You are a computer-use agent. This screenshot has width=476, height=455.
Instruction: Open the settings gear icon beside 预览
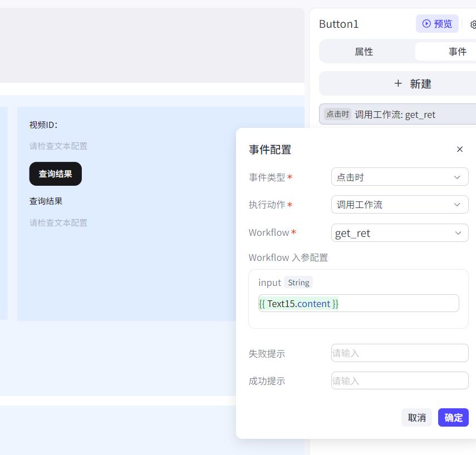pos(473,24)
